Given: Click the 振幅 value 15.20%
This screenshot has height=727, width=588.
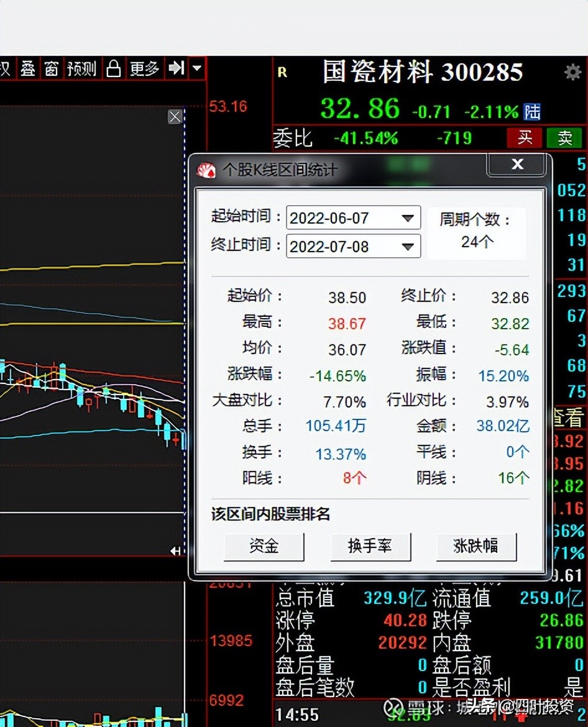Looking at the screenshot, I should coord(503,375).
